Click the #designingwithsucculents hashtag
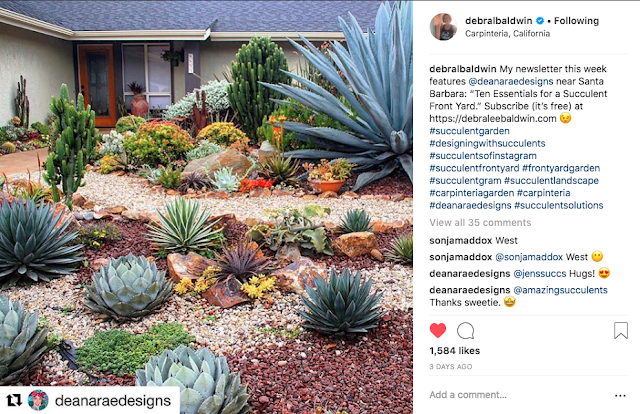640x414 pixels. tap(487, 143)
